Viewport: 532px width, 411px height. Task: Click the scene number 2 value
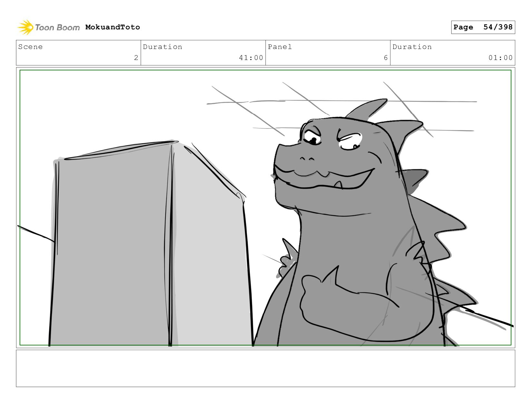136,58
